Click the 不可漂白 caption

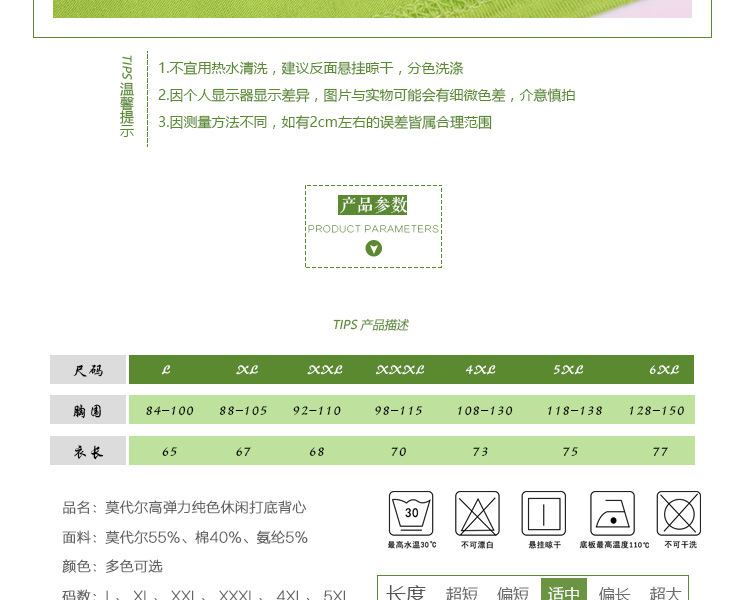[x=477, y=544]
